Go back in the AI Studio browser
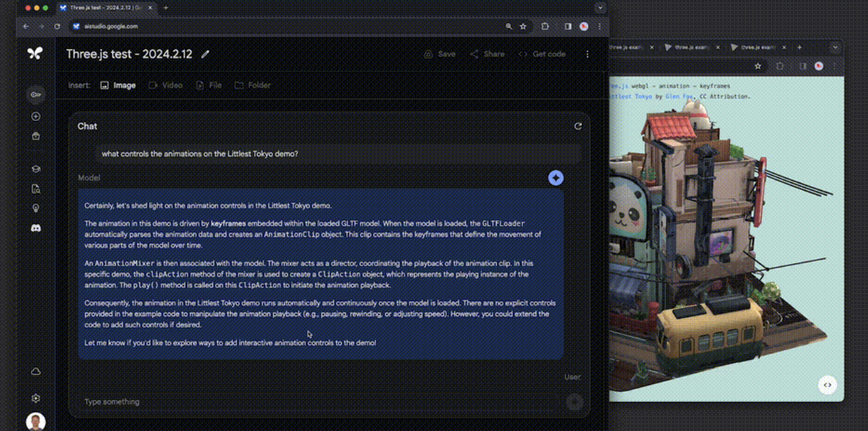The width and height of the screenshot is (868, 431). [x=26, y=26]
